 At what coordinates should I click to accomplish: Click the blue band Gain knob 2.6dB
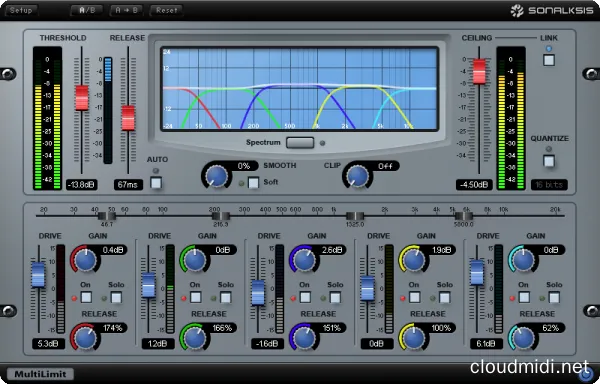[x=304, y=260]
